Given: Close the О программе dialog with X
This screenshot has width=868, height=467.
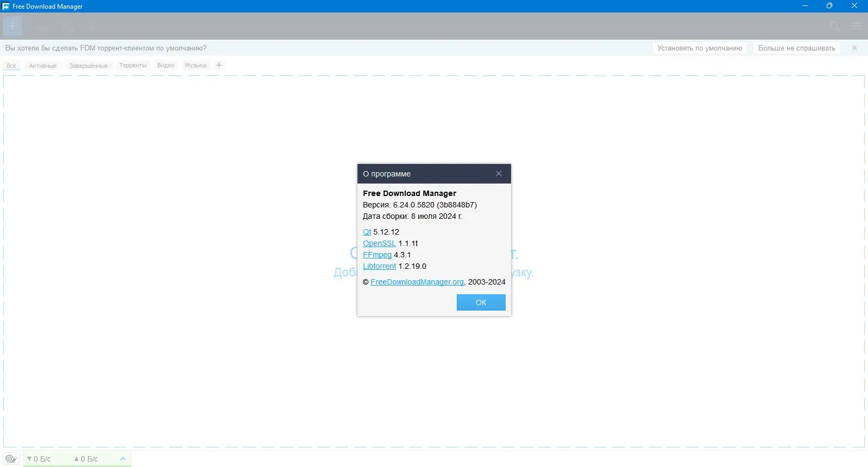Looking at the screenshot, I should [x=499, y=174].
